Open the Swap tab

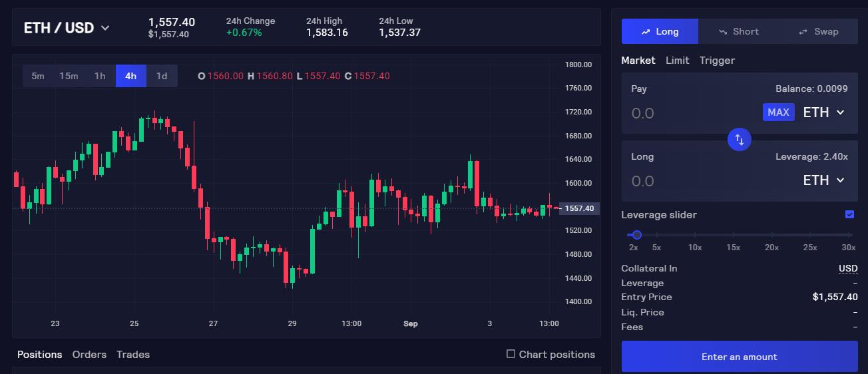click(817, 31)
